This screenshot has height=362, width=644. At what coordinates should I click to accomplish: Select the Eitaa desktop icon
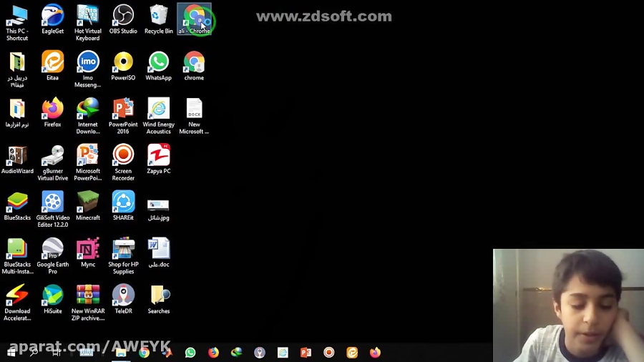[52, 66]
